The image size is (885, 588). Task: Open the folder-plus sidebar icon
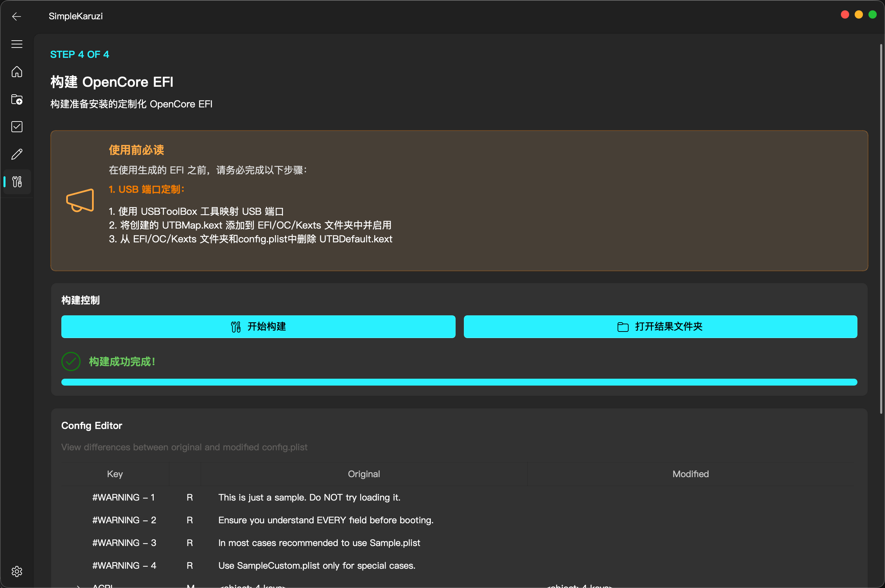(x=17, y=99)
